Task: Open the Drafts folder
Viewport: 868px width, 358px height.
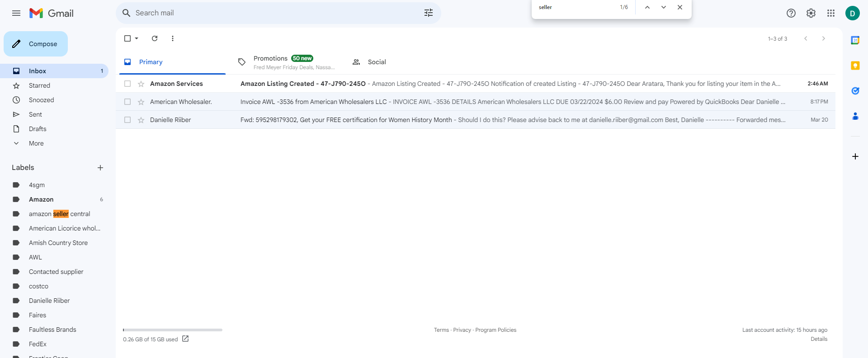Action: [x=54, y=129]
